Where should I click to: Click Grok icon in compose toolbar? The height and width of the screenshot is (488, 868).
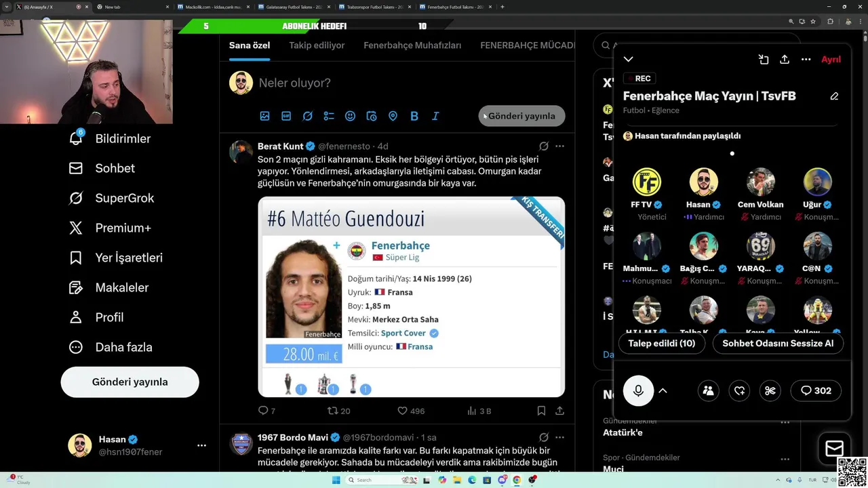(x=307, y=116)
